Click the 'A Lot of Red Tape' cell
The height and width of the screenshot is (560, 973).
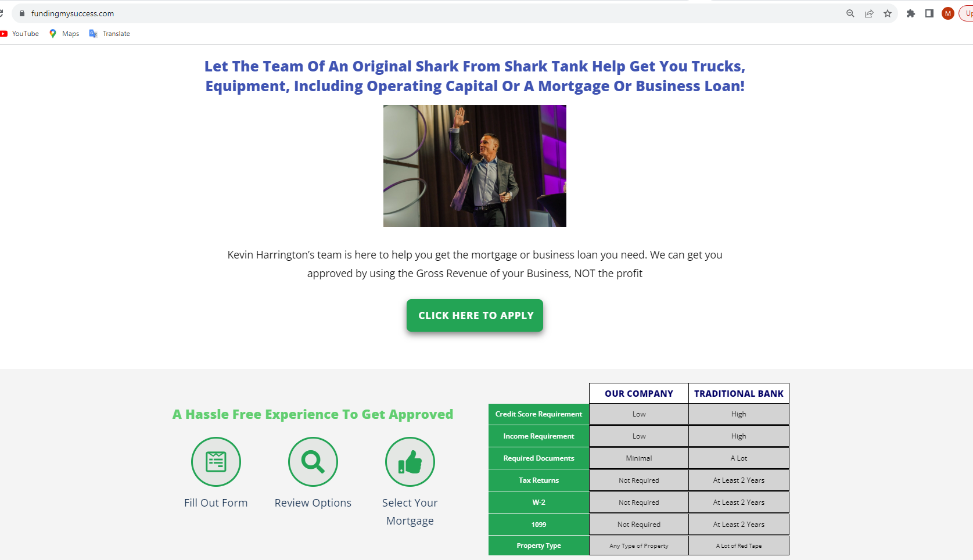pyautogui.click(x=739, y=545)
